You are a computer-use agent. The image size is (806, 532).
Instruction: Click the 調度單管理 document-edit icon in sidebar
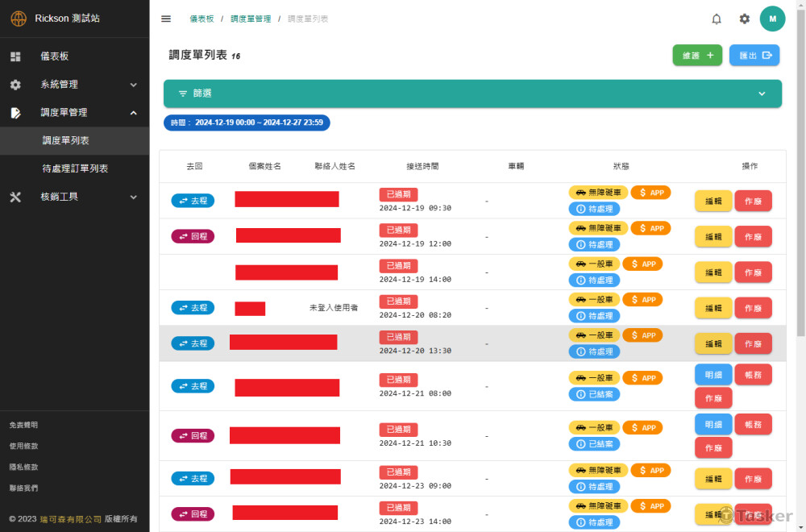click(15, 113)
